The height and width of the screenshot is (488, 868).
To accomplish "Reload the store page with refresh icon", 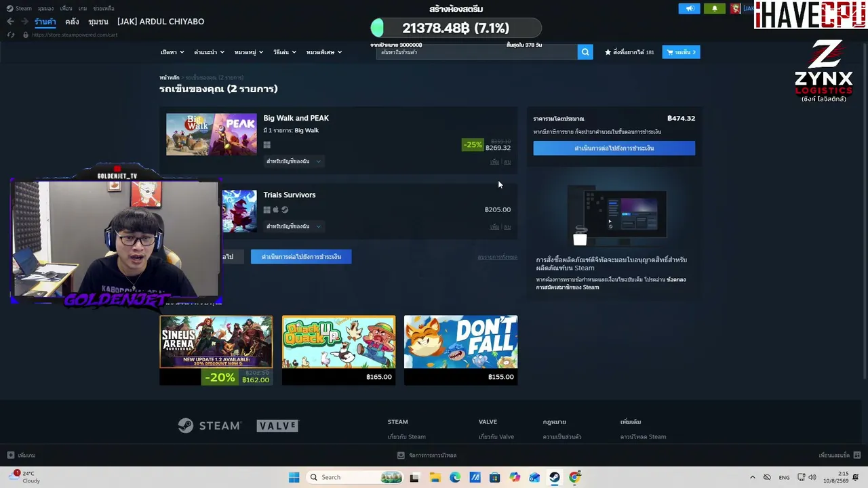I will pyautogui.click(x=10, y=35).
